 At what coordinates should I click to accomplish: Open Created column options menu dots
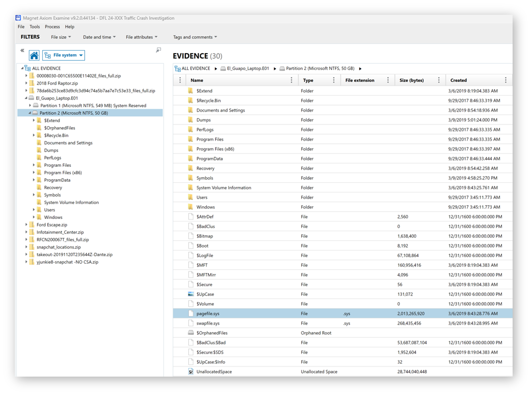(505, 80)
